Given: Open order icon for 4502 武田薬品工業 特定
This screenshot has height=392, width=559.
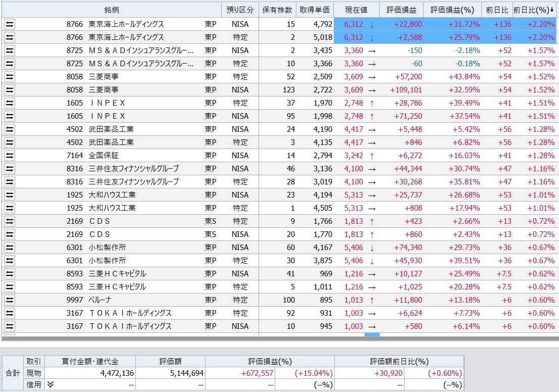Looking at the screenshot, I should (10, 142).
